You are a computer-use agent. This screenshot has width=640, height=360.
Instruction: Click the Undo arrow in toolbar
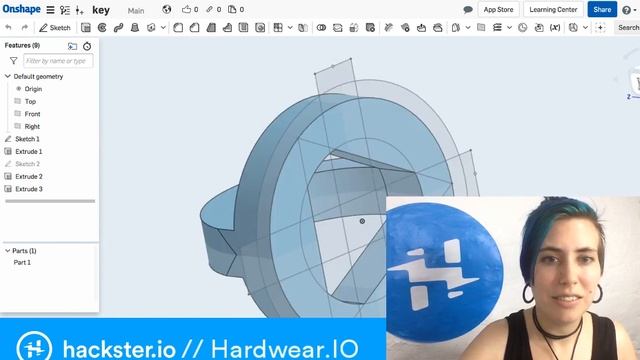(8, 28)
